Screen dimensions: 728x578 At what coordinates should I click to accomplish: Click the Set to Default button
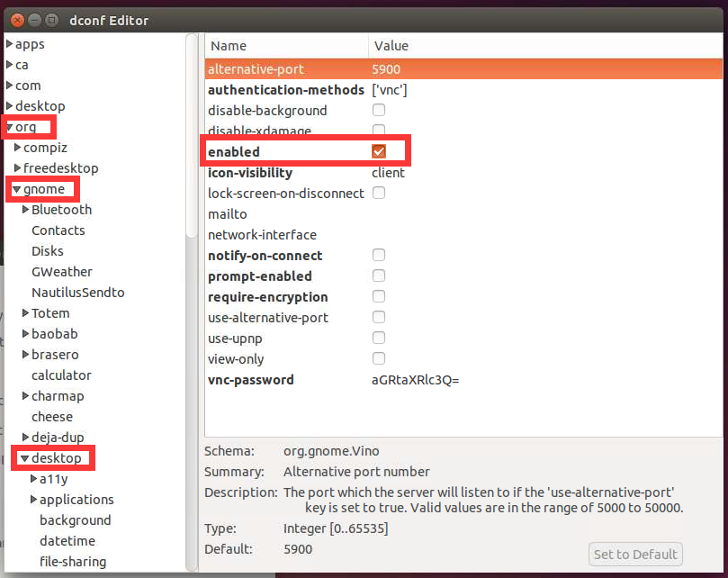tap(635, 555)
